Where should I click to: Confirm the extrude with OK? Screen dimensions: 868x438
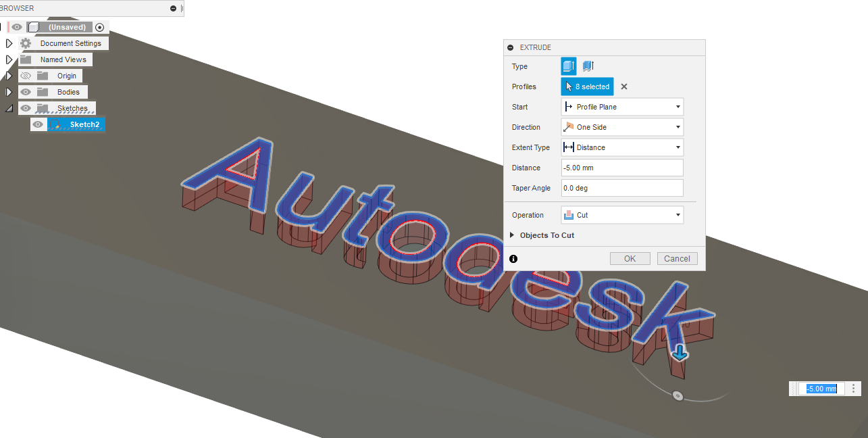(629, 258)
